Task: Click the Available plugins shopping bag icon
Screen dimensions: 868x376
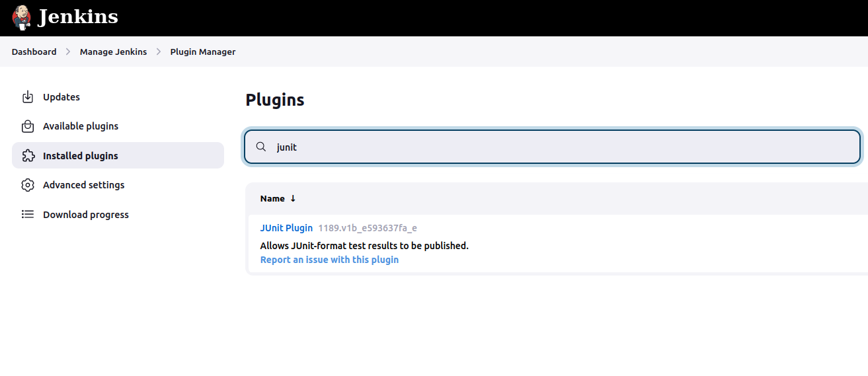Action: pyautogui.click(x=28, y=126)
